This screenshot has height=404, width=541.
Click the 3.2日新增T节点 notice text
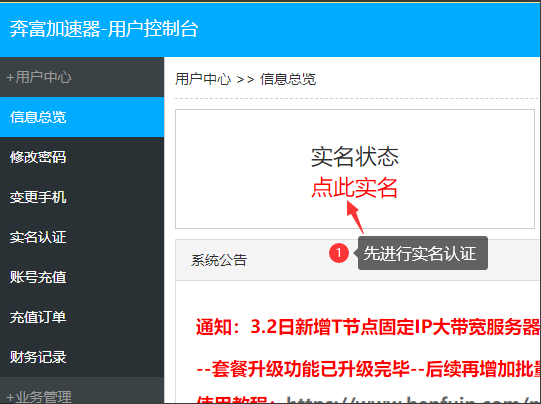point(367,326)
